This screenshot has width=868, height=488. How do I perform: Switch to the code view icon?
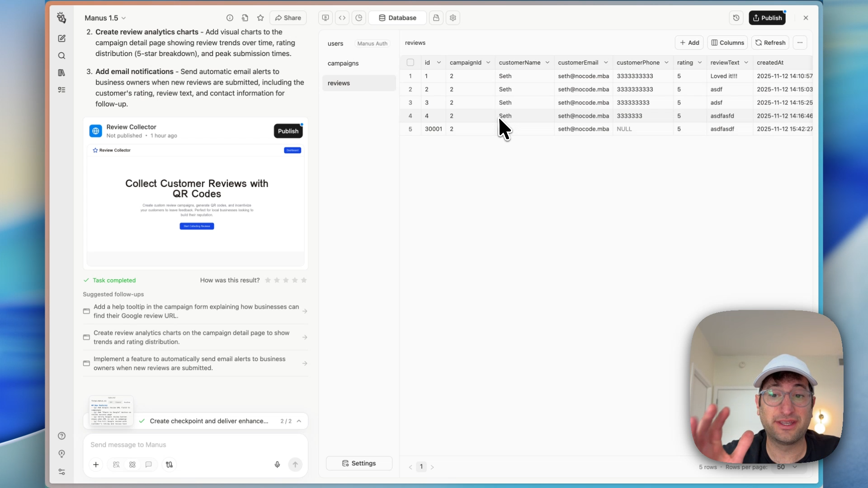(343, 18)
